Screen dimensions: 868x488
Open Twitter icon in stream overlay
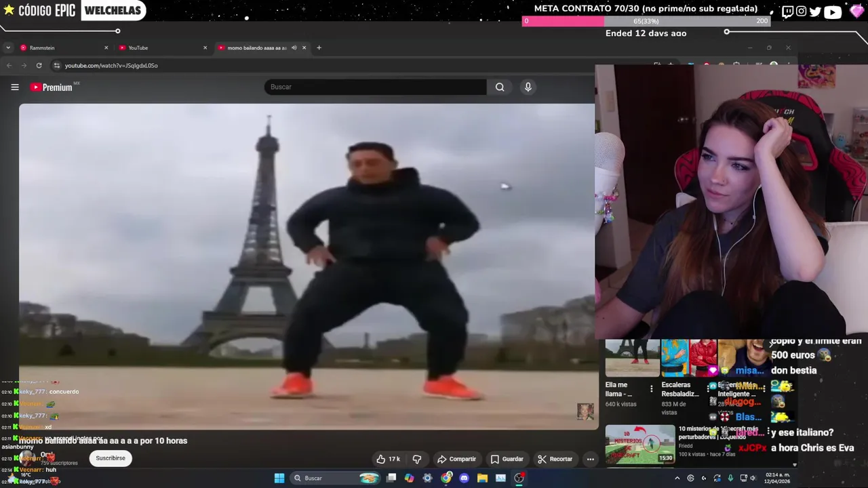pos(815,12)
